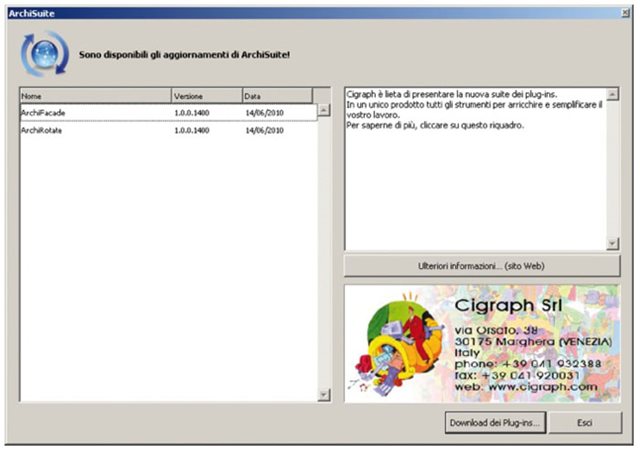Click the ArchiFacade date 14/06/2010
The width and height of the screenshot is (640, 452).
(264, 113)
